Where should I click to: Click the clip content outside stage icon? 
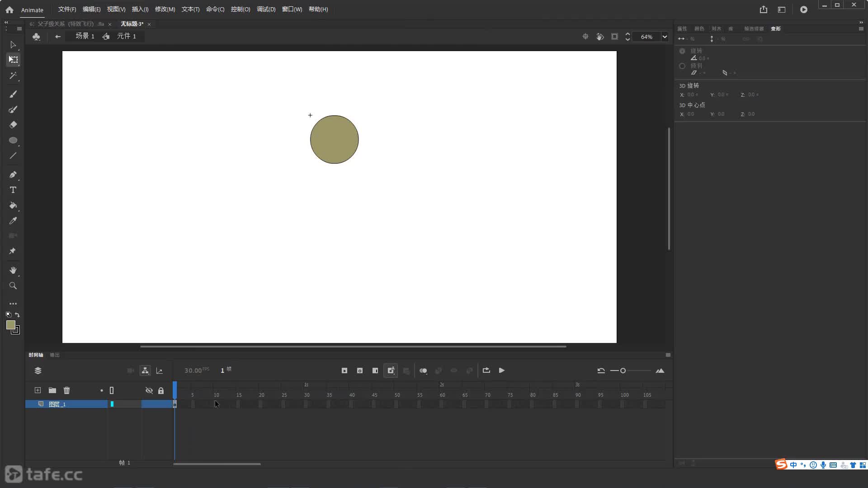tap(614, 37)
